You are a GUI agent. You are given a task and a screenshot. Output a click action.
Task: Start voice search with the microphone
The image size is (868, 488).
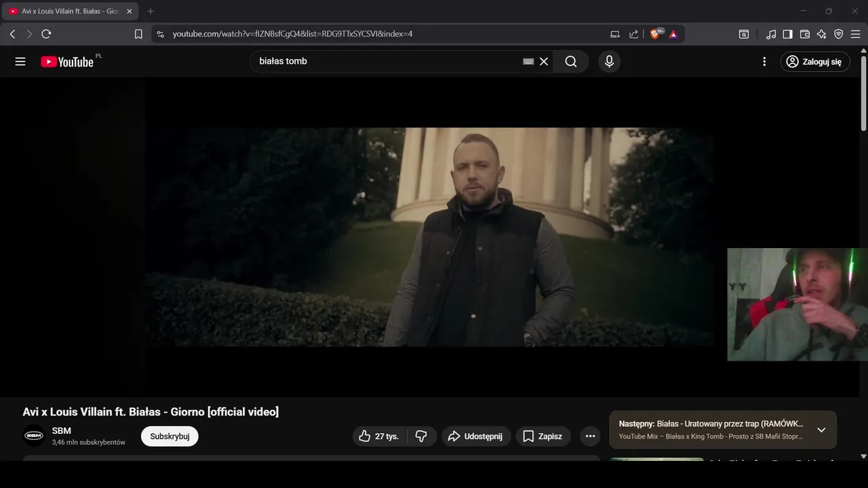point(609,62)
